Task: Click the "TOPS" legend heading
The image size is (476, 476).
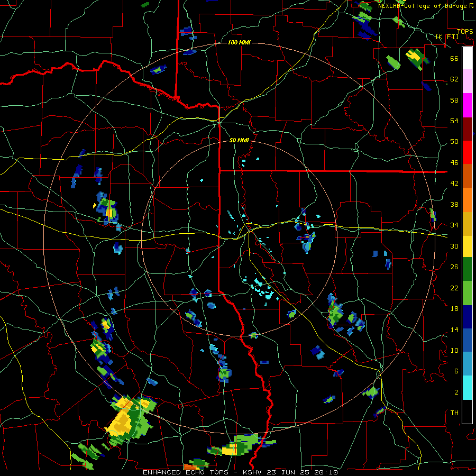Action: pos(465,31)
